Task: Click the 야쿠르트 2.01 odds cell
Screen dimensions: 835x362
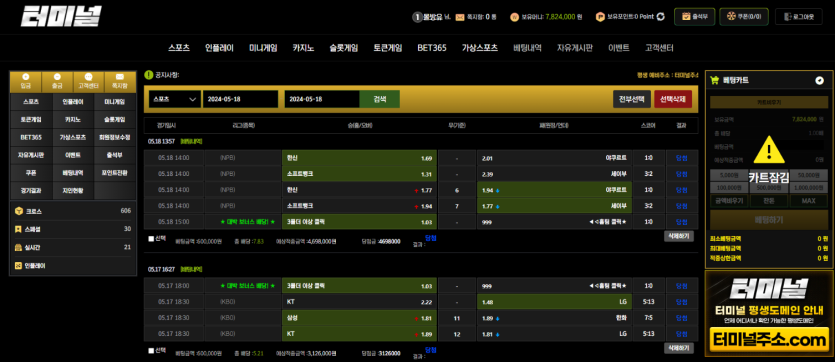Action: pyautogui.click(x=554, y=158)
